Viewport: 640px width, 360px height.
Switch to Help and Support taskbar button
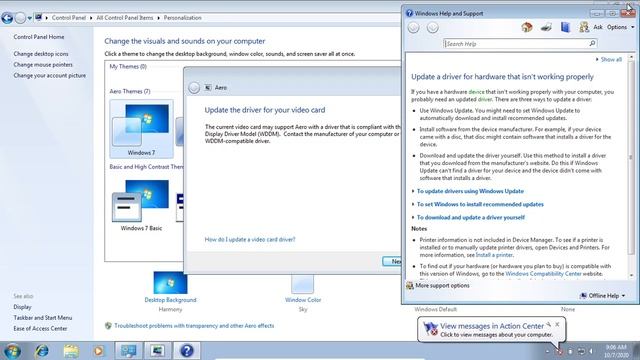click(187, 351)
